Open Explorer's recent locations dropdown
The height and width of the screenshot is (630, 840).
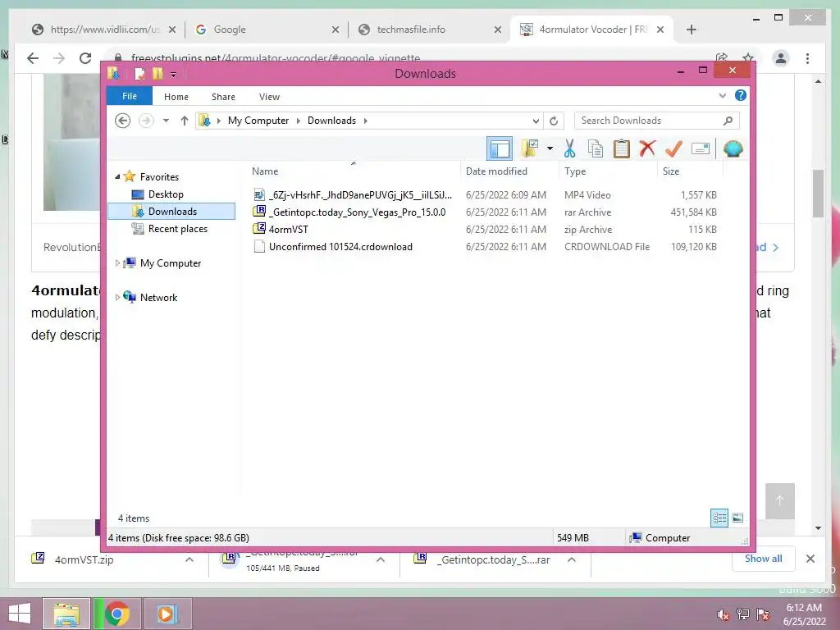(166, 121)
